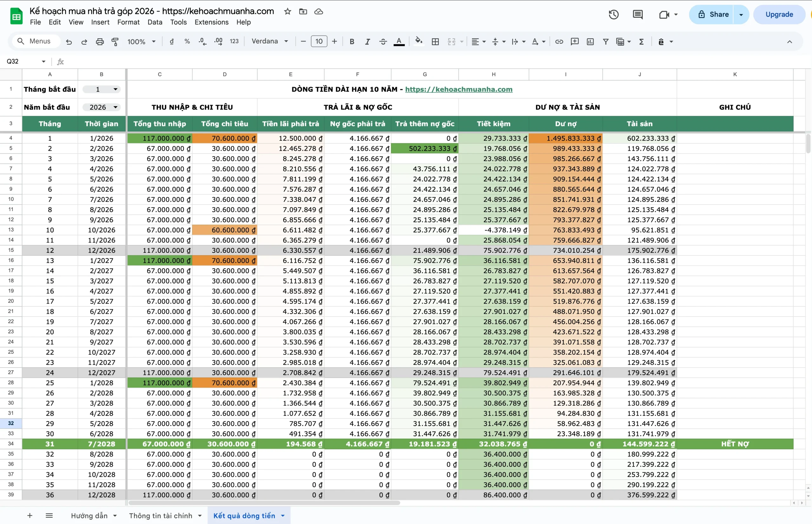
Task: Click the Move to folder icon
Action: [303, 11]
